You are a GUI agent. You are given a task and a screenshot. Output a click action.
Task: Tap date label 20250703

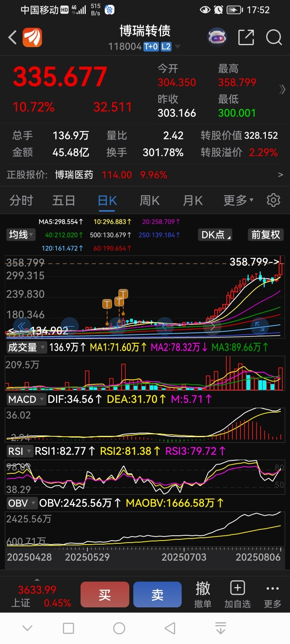click(x=184, y=557)
